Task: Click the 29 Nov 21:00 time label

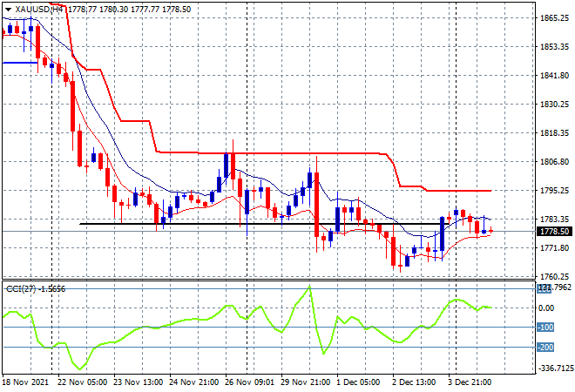Action: coord(305,382)
